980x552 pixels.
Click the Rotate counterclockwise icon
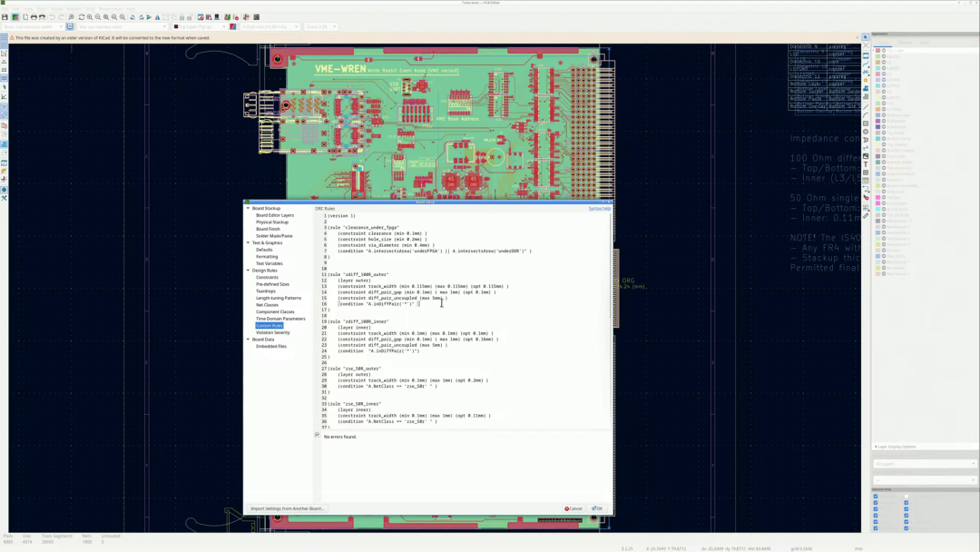132,17
